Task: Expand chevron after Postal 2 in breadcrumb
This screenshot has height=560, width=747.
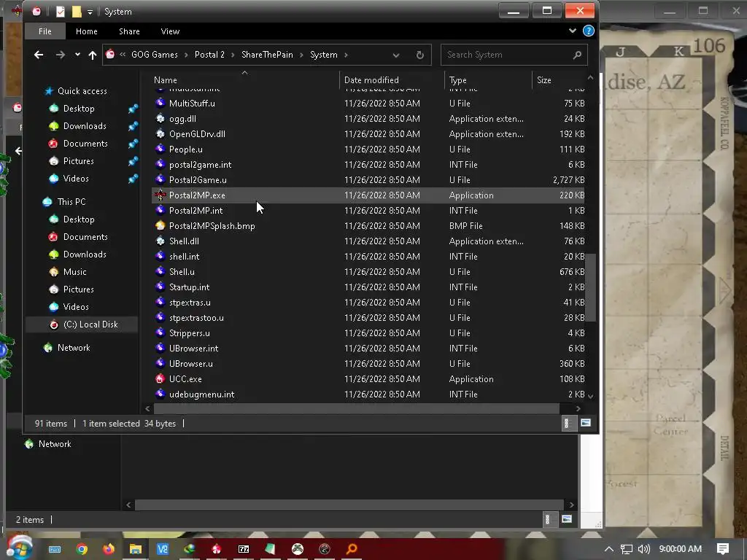Action: tap(233, 55)
